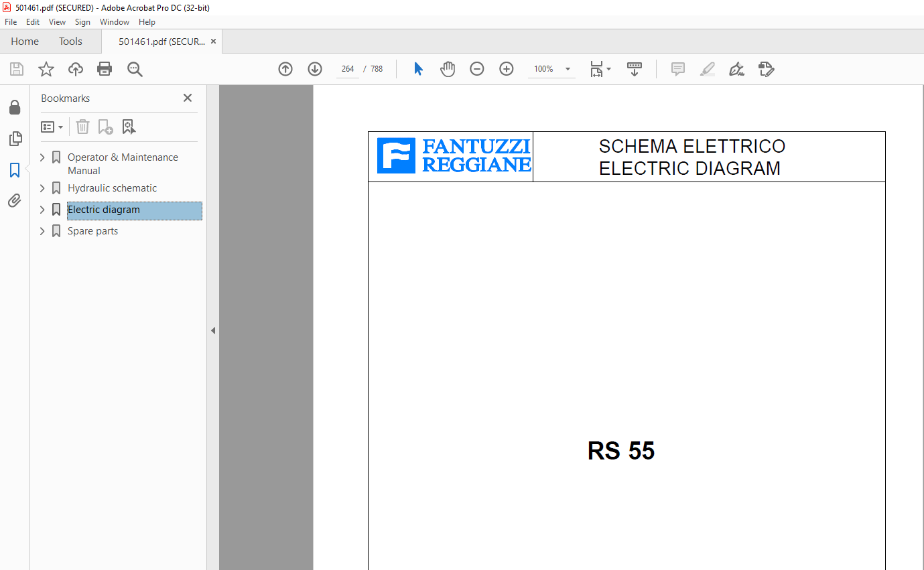
Task: Open the Sign menu
Action: coord(82,22)
